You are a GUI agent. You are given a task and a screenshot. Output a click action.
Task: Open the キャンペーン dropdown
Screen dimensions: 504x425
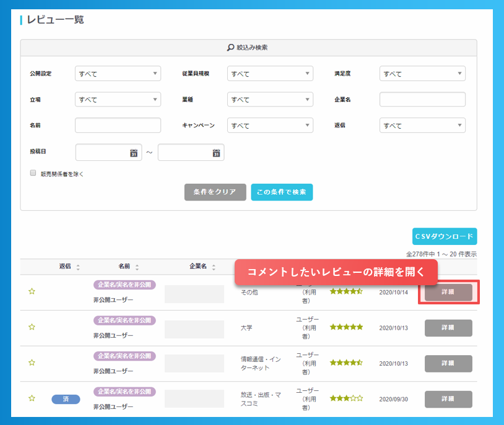pos(270,125)
